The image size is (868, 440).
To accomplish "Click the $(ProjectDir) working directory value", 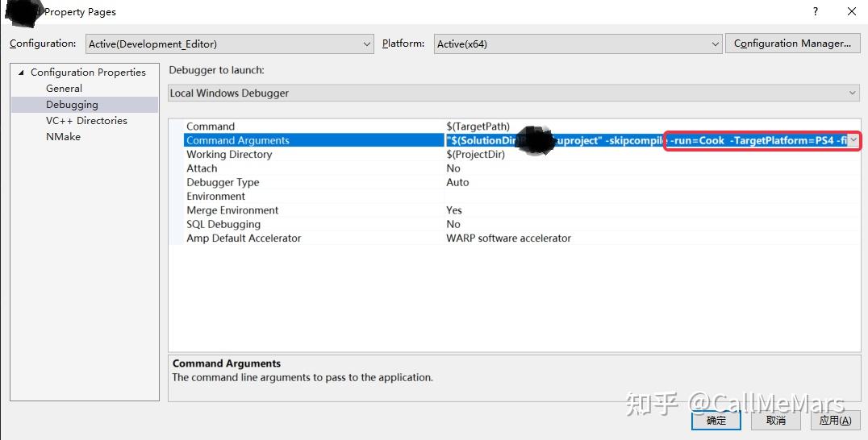I will pos(475,154).
